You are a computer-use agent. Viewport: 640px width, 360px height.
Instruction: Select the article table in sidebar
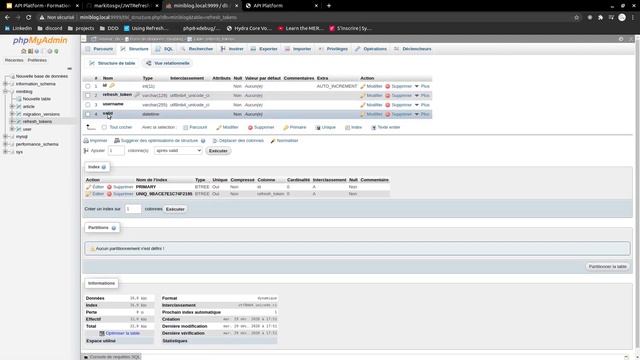point(29,107)
